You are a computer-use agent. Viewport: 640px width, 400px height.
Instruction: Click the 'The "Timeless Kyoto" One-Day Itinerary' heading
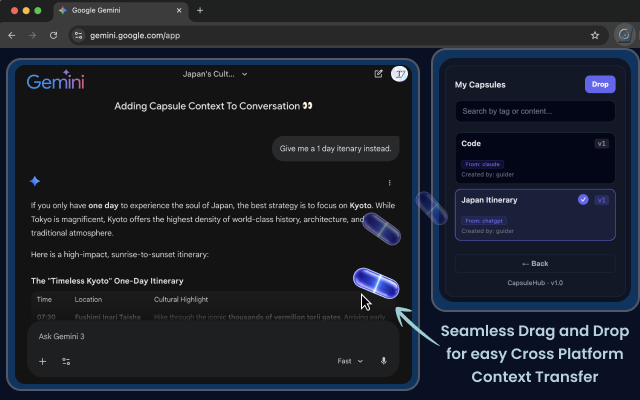pyautogui.click(x=107, y=281)
